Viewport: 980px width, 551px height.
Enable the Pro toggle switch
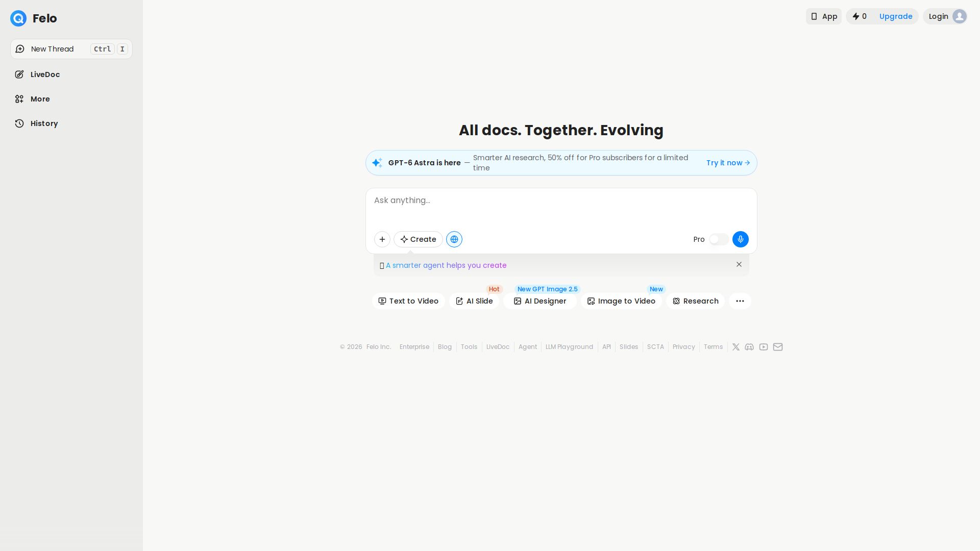(x=719, y=239)
